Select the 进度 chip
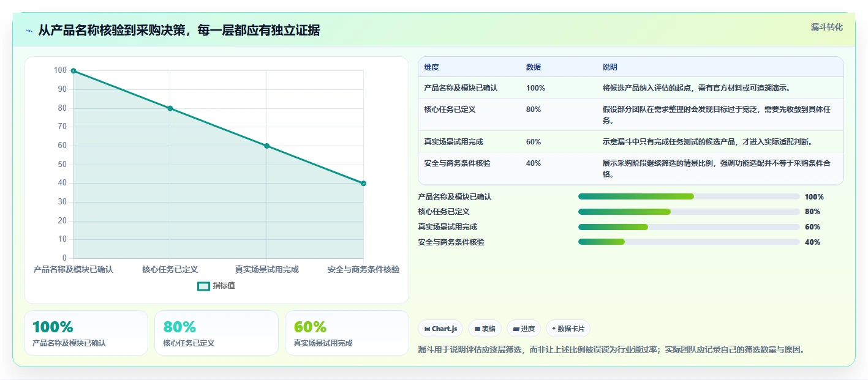The image size is (868, 380). click(524, 329)
